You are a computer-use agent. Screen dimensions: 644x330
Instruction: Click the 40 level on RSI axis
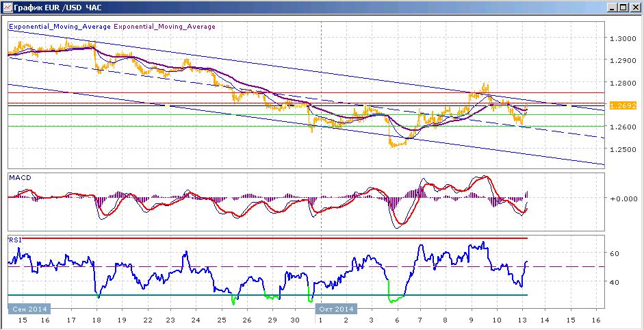click(x=615, y=282)
